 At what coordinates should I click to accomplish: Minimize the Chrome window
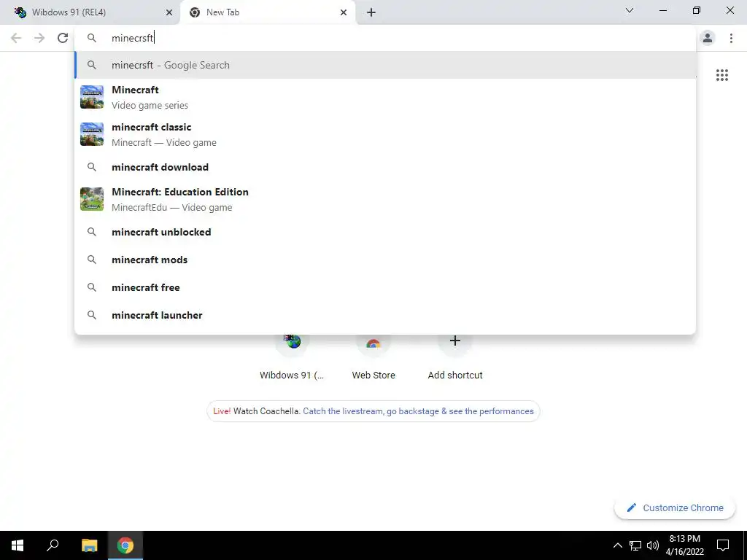663,10
